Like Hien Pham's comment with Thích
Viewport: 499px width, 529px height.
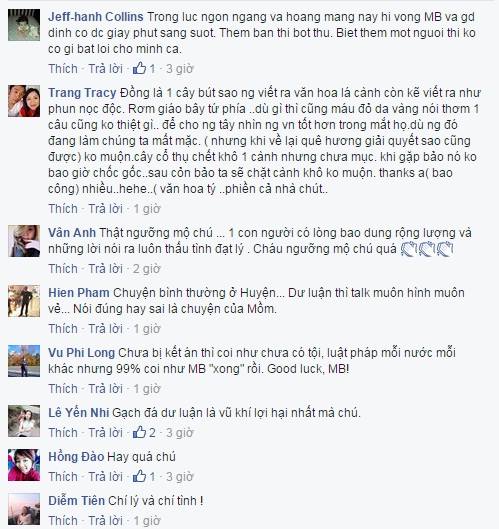[x=63, y=328]
